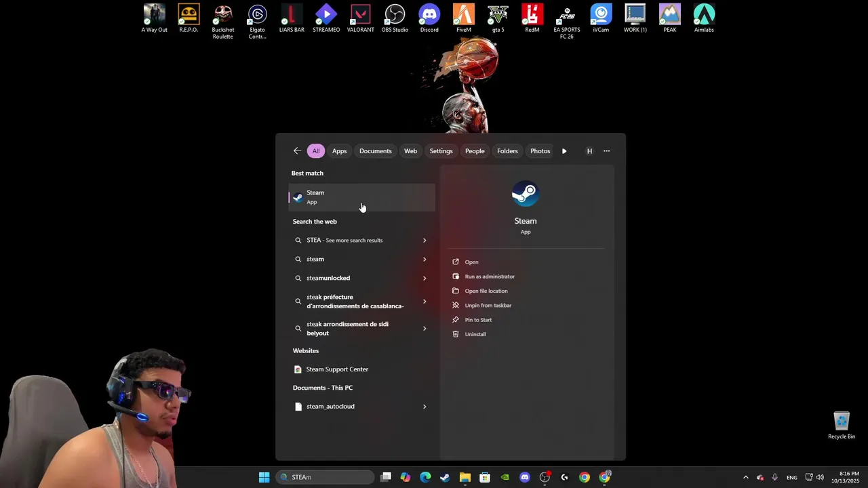The width and height of the screenshot is (868, 488).
Task: Choose Uninstall for Steam
Action: click(475, 334)
